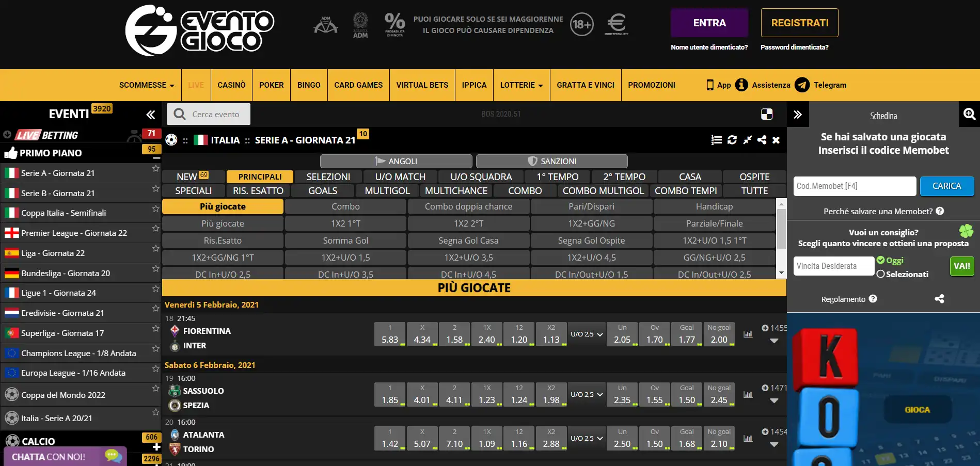Select the Oggi radio option
This screenshot has width=980, height=466.
881,261
